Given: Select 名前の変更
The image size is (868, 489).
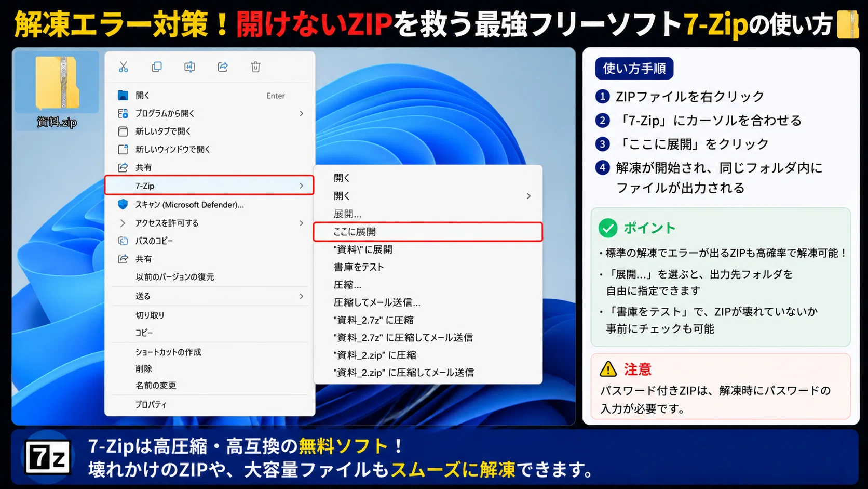Looking at the screenshot, I should point(209,385).
